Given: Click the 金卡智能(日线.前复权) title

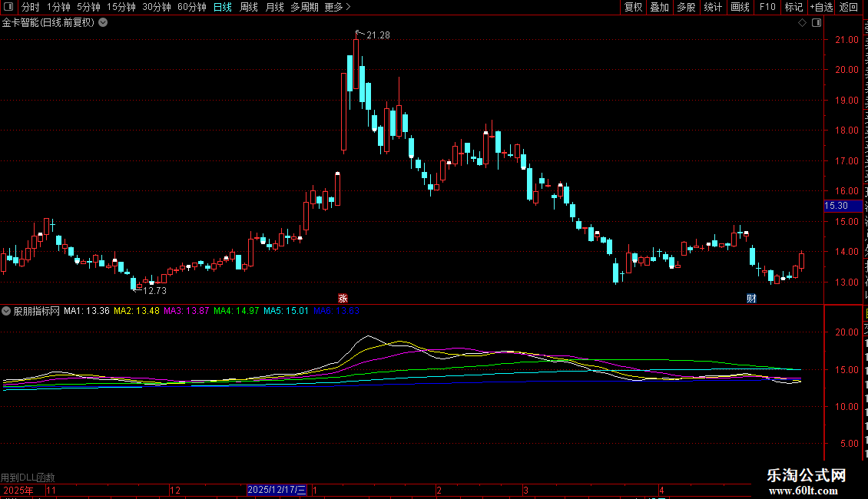Looking at the screenshot, I should pos(48,23).
